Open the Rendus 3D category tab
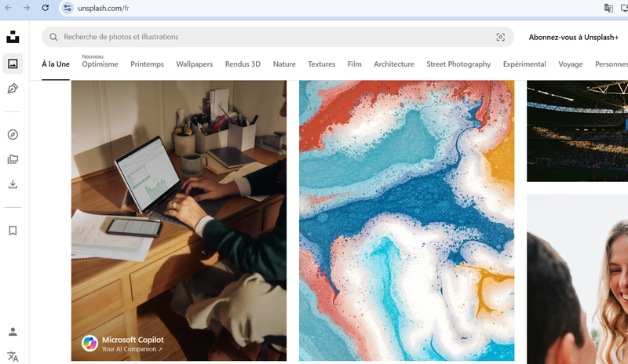628x364 pixels. [x=243, y=64]
